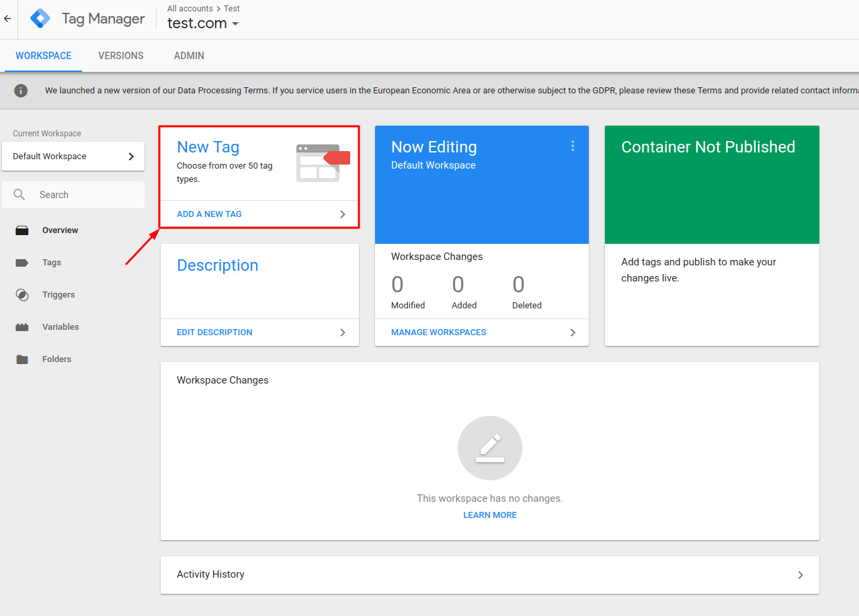This screenshot has height=616, width=859.
Task: Click the info icon in the notice bar
Action: [x=21, y=91]
